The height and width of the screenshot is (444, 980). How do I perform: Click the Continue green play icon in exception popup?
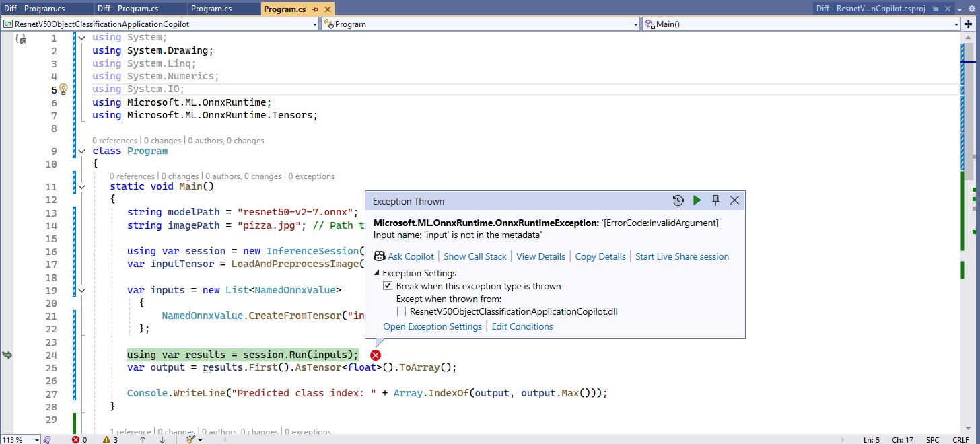(697, 200)
